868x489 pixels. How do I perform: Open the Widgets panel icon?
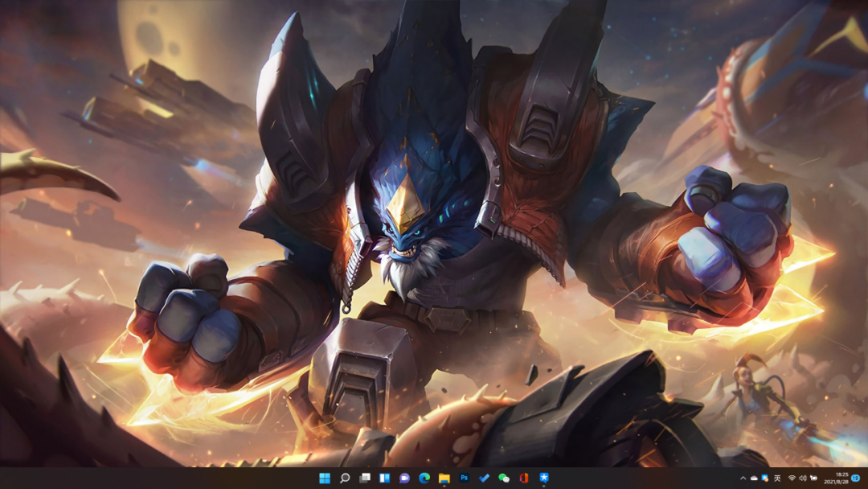coord(385,478)
